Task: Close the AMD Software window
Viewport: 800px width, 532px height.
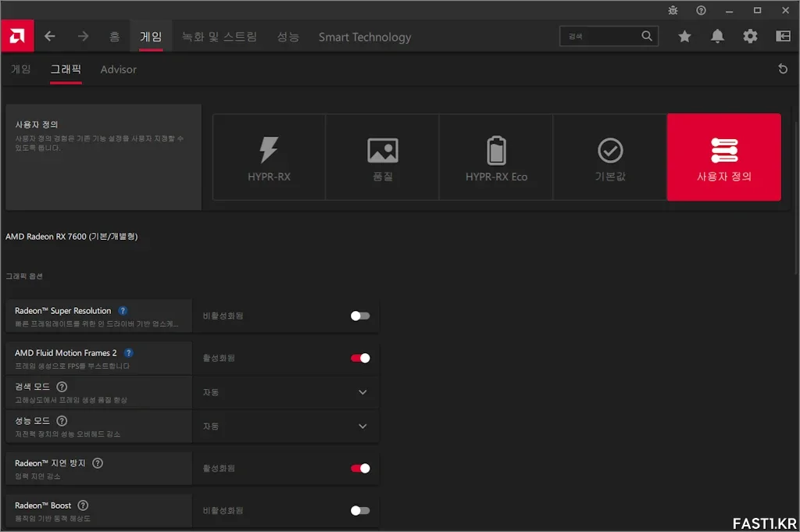Action: point(786,10)
